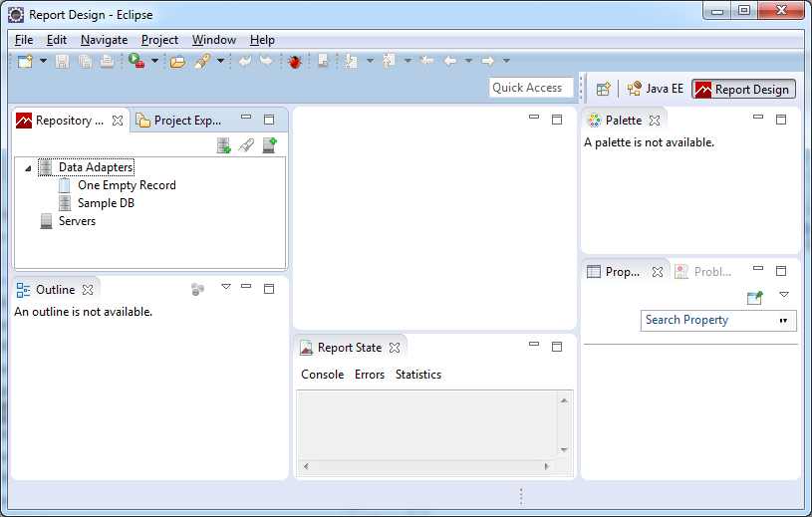
Task: Open the Forward history dropdown arrow
Action: click(506, 61)
